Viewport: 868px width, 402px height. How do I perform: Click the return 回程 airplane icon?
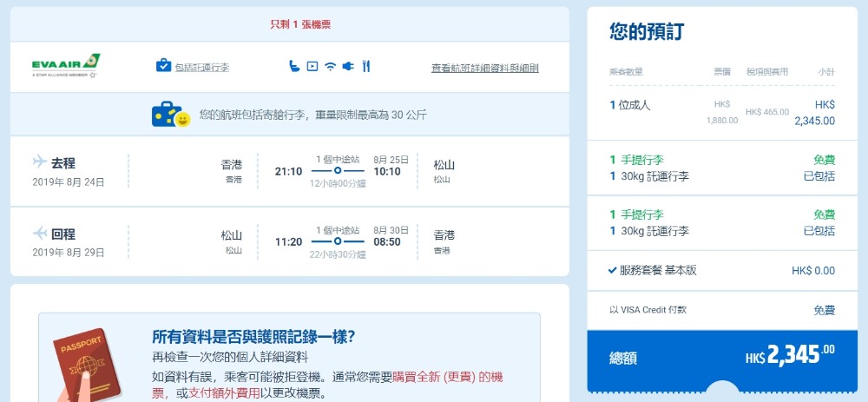point(39,233)
